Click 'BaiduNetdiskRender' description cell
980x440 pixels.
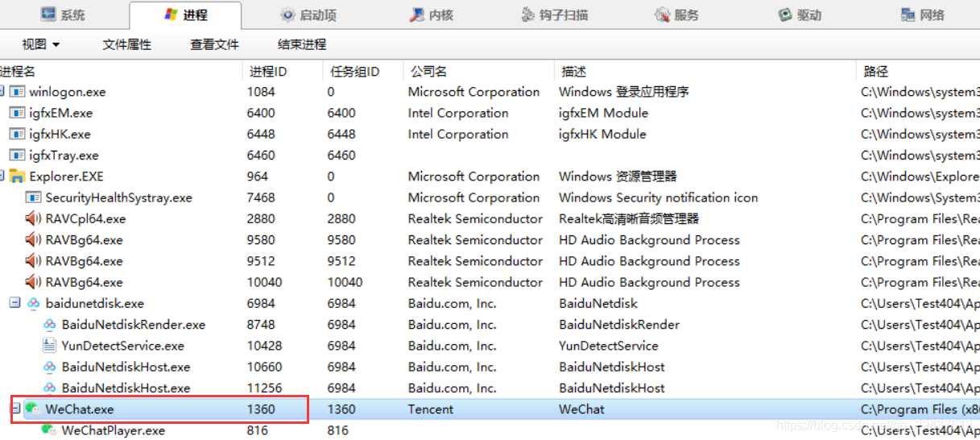[x=619, y=325]
